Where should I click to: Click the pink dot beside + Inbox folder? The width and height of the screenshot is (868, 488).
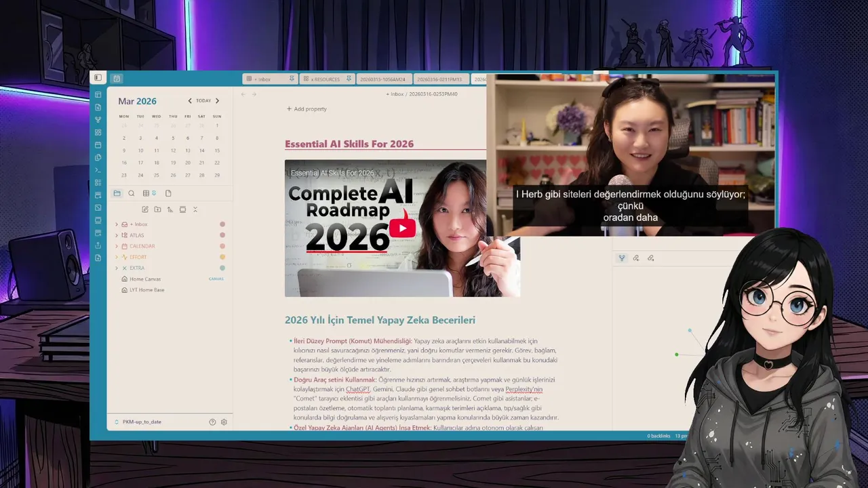pyautogui.click(x=222, y=224)
